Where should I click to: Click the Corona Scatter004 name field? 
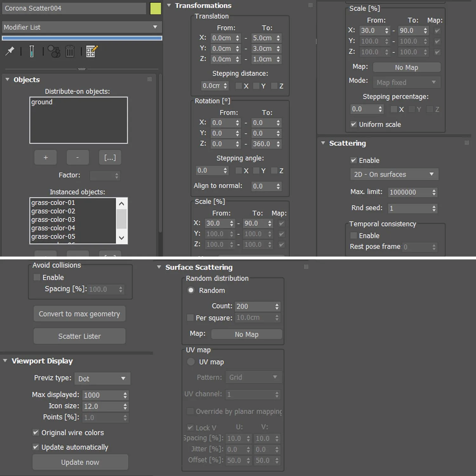(x=74, y=8)
